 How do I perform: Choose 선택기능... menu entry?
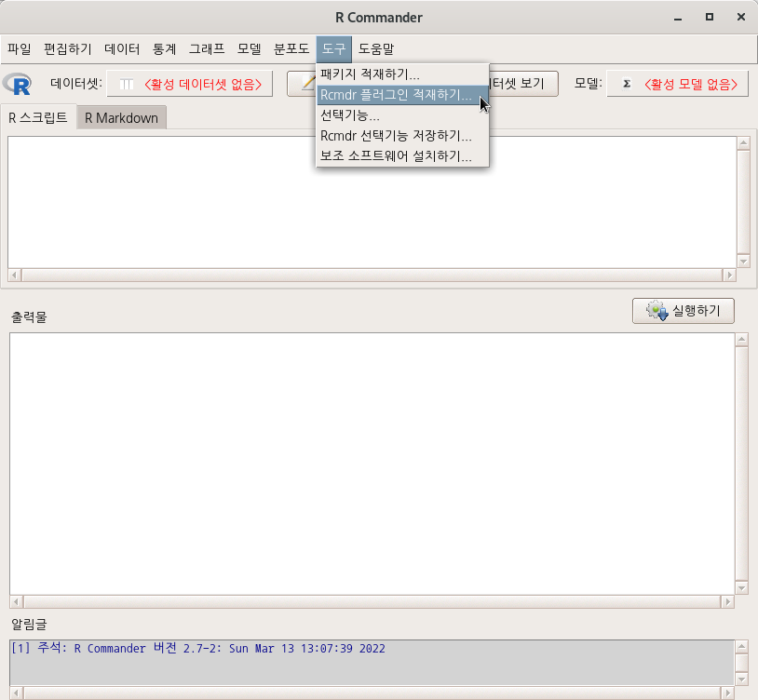coord(402,115)
